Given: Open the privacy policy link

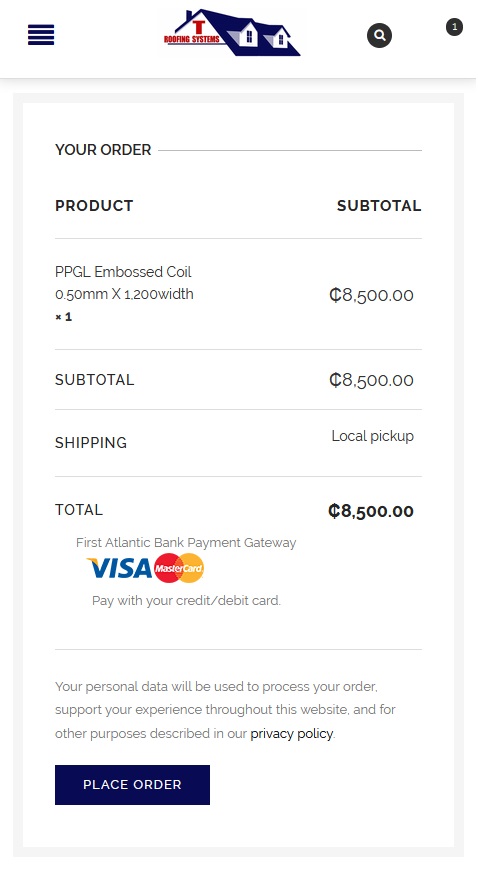Looking at the screenshot, I should pyautogui.click(x=291, y=734).
